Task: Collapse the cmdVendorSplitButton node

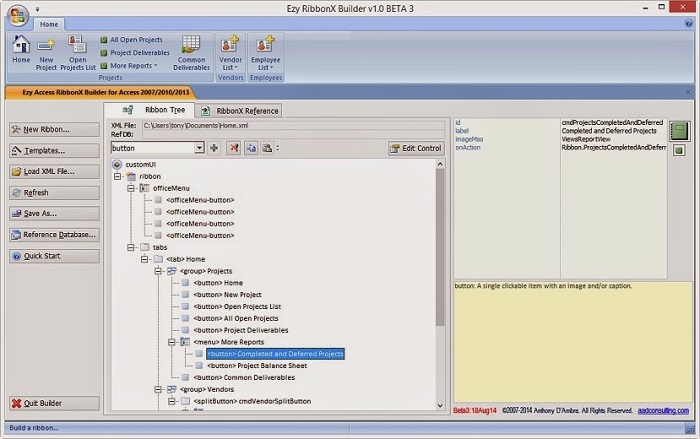Action: pos(171,401)
